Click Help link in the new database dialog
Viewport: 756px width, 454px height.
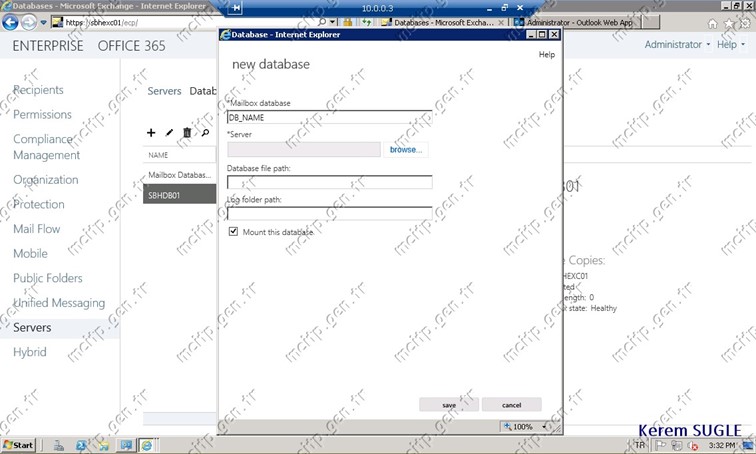(547, 54)
